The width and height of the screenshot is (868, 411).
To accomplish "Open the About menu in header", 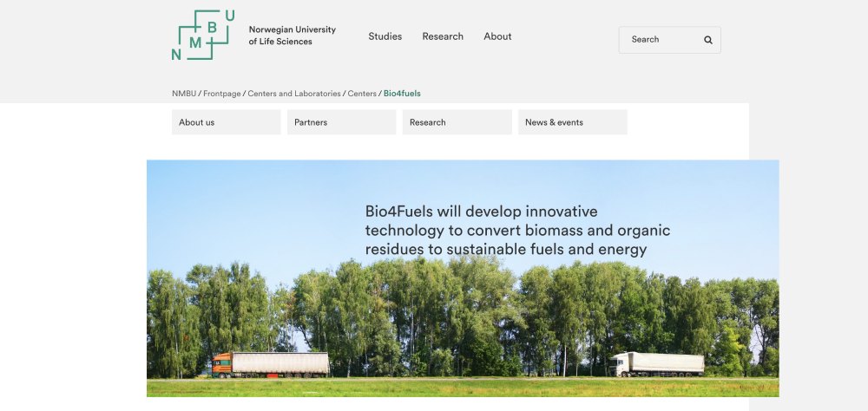I will (x=497, y=36).
